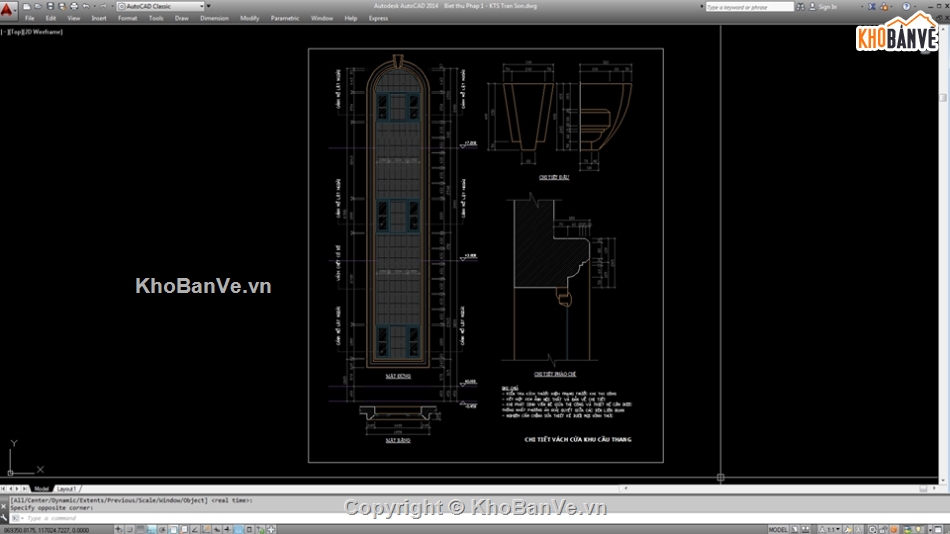Open the Parametric menu
The image size is (950, 534).
(x=285, y=18)
